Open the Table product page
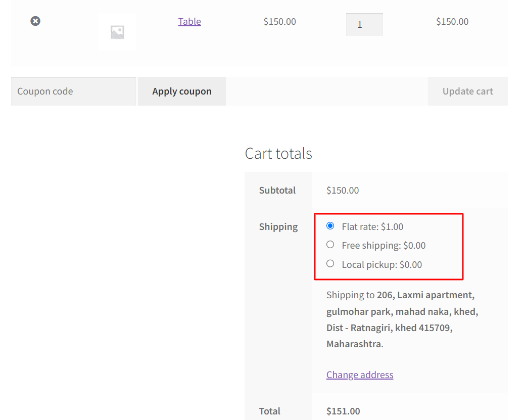The width and height of the screenshot is (525, 420). click(189, 21)
